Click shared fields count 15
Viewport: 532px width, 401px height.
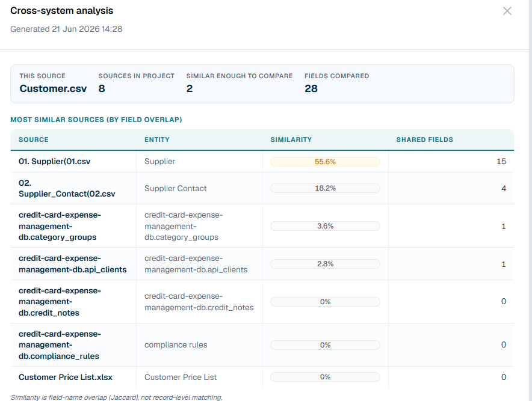coord(501,161)
